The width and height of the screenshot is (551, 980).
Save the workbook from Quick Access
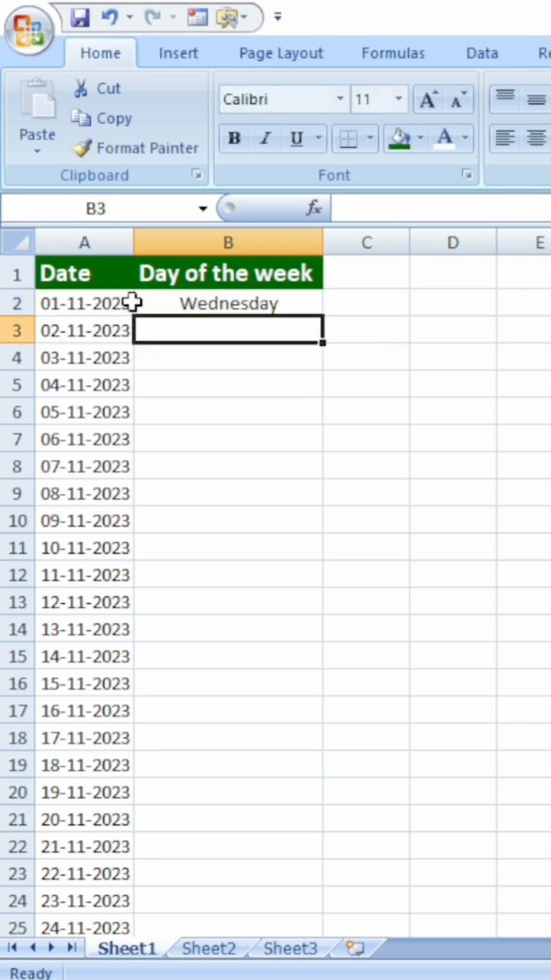pyautogui.click(x=80, y=17)
